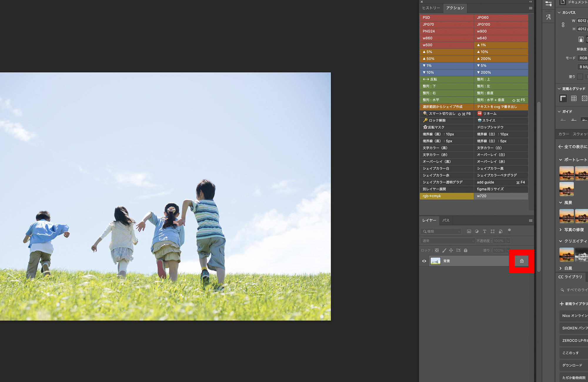Click the canvas W width field
The width and height of the screenshot is (588, 382).
pyautogui.click(x=582, y=21)
